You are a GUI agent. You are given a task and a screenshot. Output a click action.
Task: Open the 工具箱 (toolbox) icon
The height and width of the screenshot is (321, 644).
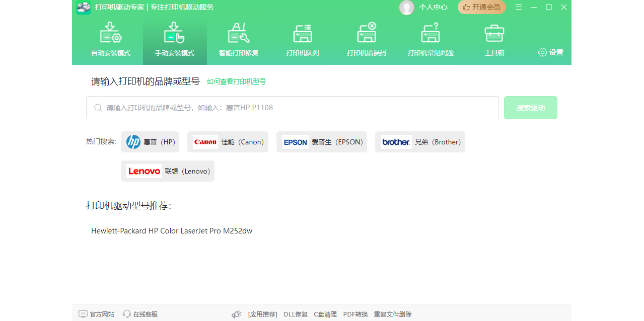pyautogui.click(x=494, y=39)
